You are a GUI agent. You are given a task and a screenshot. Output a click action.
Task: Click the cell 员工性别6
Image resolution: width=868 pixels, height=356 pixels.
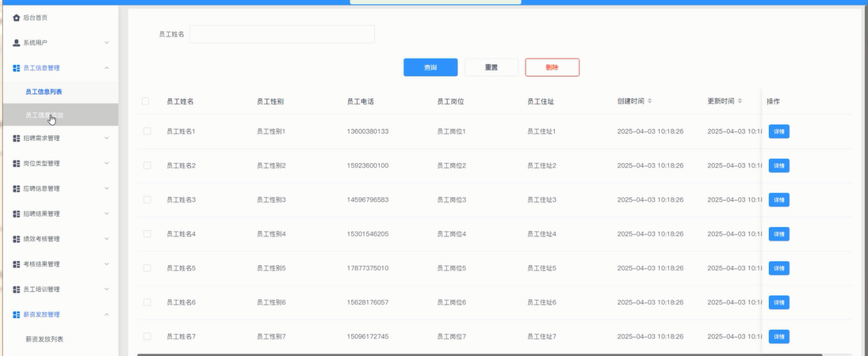point(271,302)
